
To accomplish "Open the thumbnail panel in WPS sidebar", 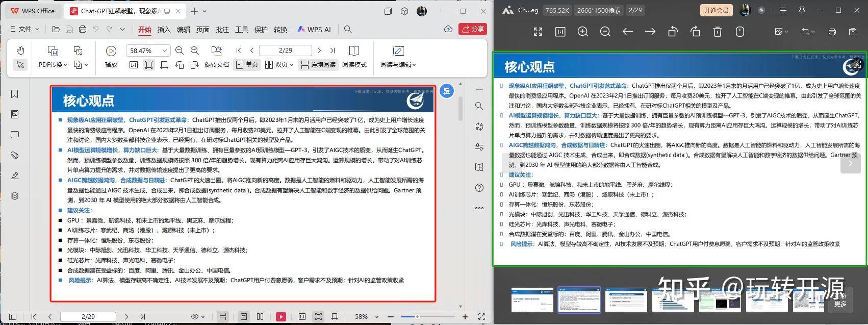I will (15, 114).
